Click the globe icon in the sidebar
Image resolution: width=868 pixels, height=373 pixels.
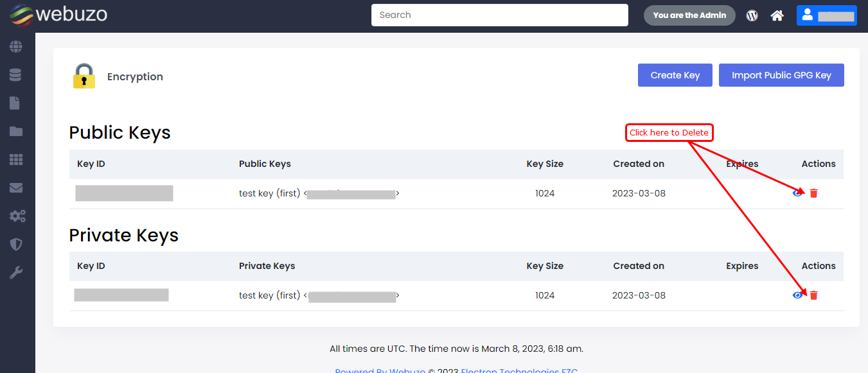point(16,47)
